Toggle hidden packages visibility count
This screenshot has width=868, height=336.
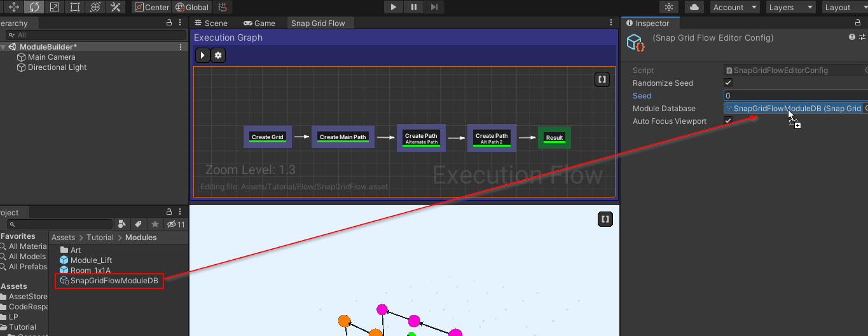point(176,224)
